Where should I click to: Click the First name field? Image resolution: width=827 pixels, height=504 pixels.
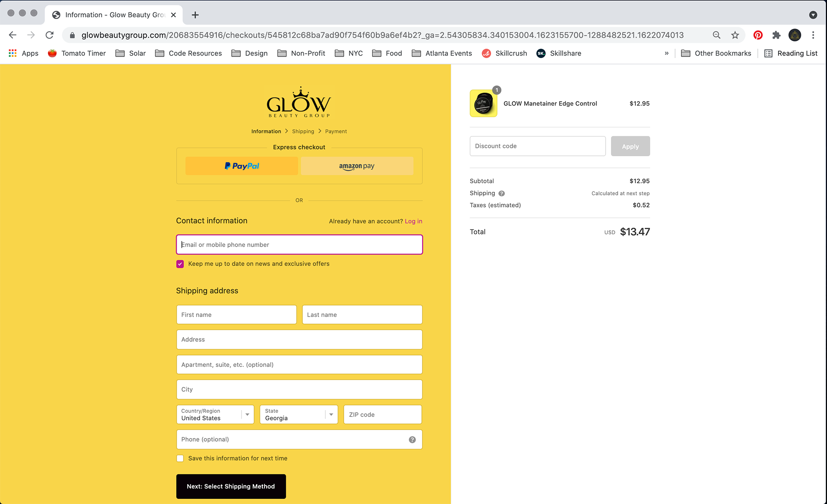click(236, 315)
